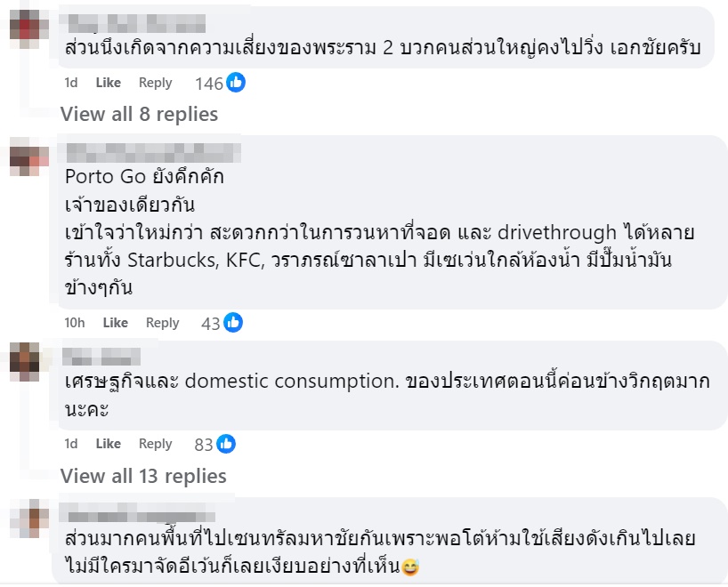Open avatar of the last commenter
The height and width of the screenshot is (587, 728).
coord(28,519)
